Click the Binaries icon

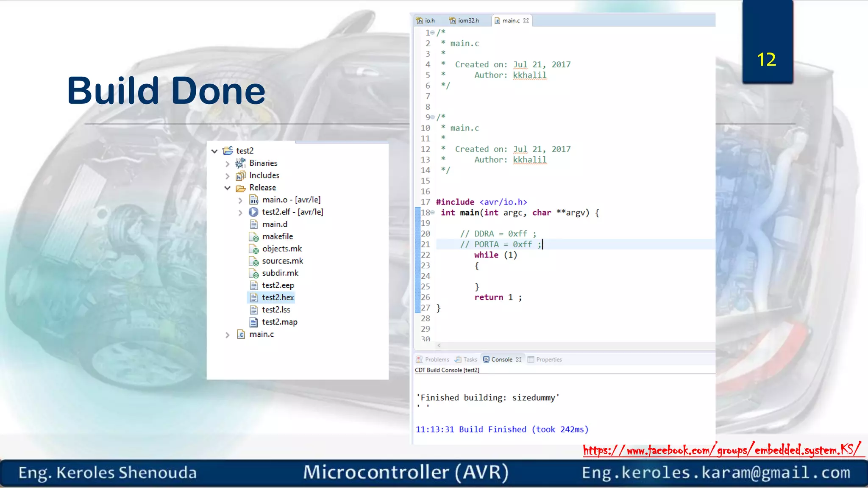click(241, 163)
